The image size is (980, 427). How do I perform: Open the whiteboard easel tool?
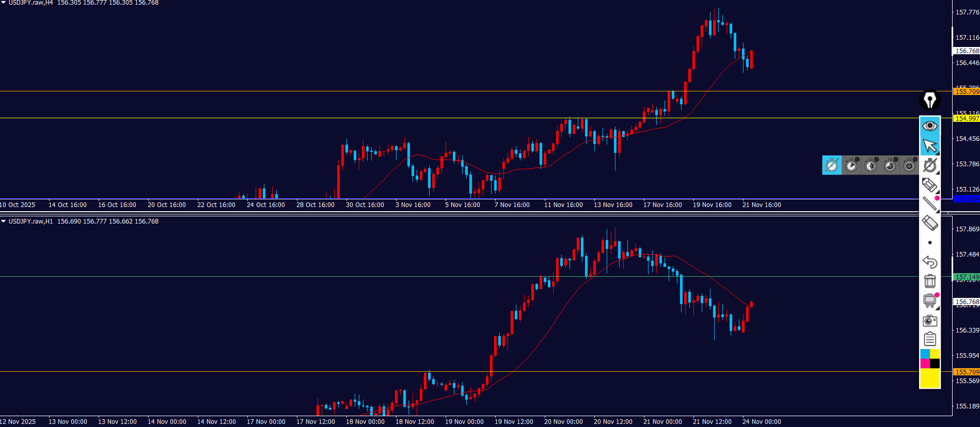coord(929,301)
